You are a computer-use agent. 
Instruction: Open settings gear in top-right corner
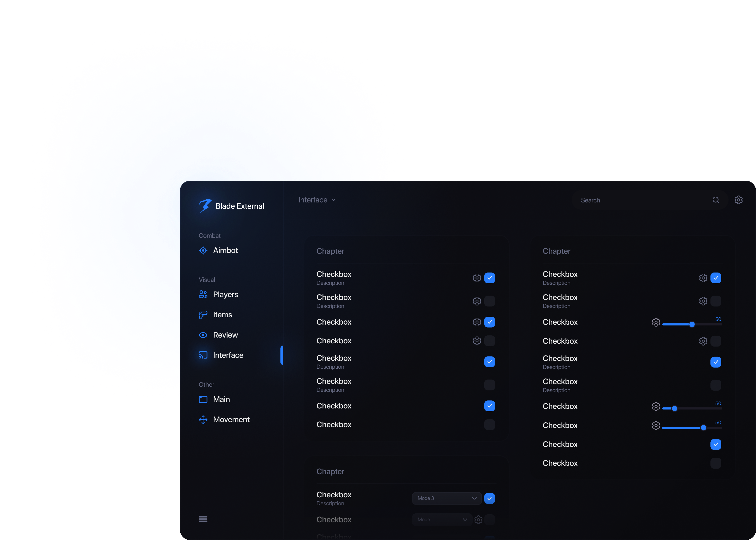(738, 200)
